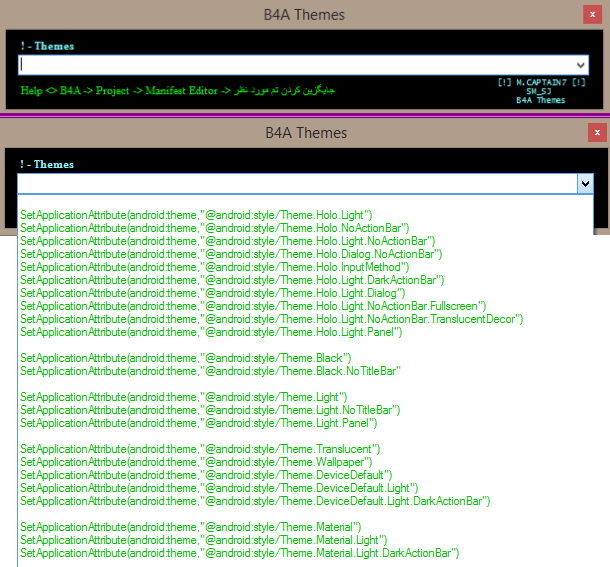Pick the Theme.Holo.Dialog.NoActionBar option
The width and height of the screenshot is (610, 567).
coord(217,254)
